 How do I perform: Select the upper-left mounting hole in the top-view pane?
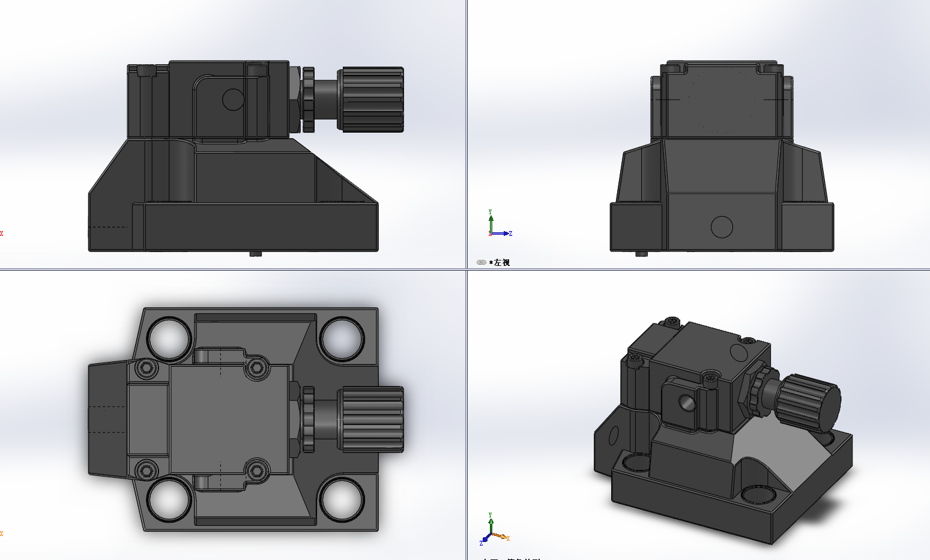pyautogui.click(x=169, y=339)
